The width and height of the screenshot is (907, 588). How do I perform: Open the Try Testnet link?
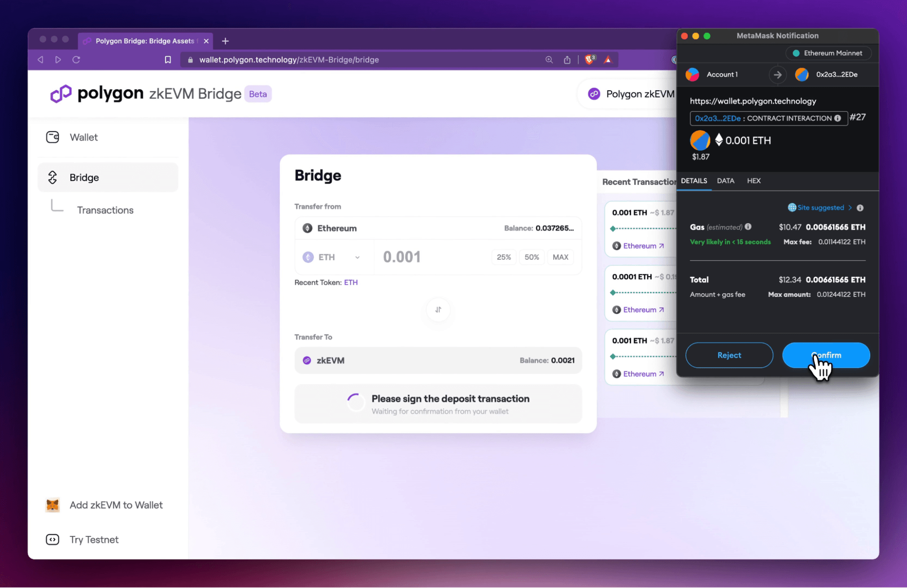point(93,539)
